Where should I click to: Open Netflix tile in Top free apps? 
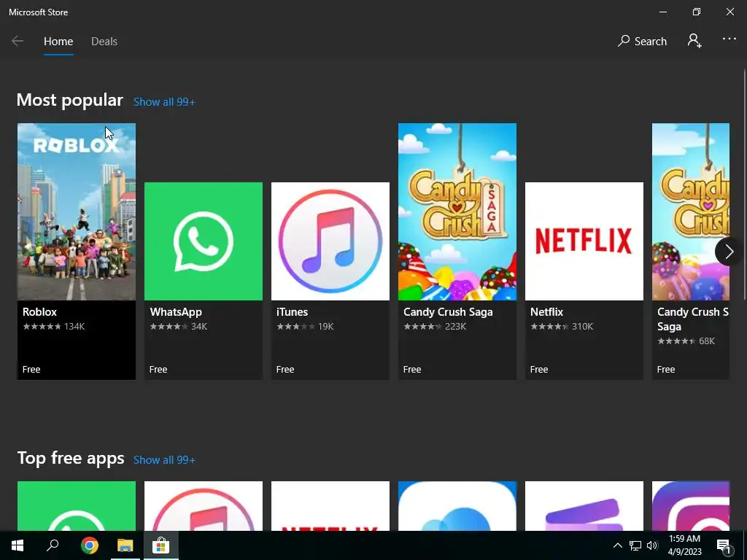click(x=330, y=506)
